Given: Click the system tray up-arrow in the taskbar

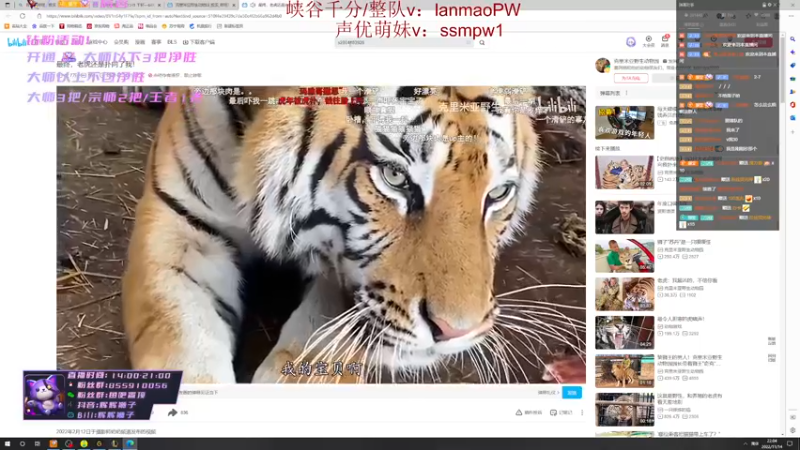Looking at the screenshot, I should [x=745, y=444].
